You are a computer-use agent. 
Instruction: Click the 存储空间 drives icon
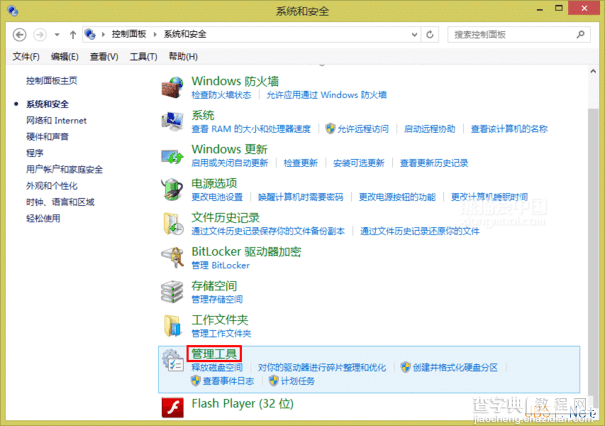click(172, 291)
